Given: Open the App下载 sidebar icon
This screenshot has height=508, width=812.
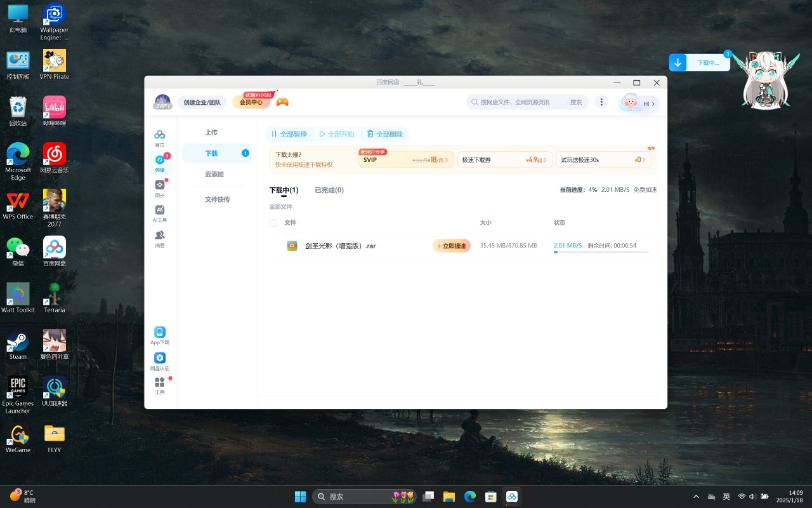Looking at the screenshot, I should coord(160,336).
